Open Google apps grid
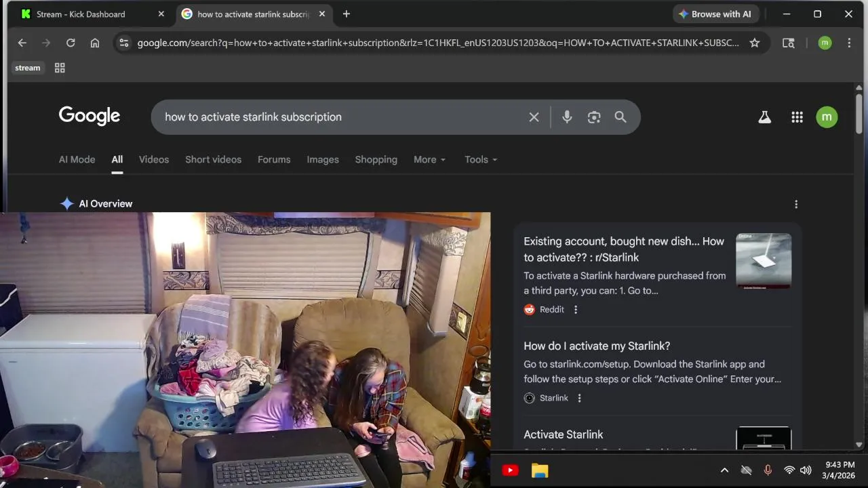 point(797,117)
